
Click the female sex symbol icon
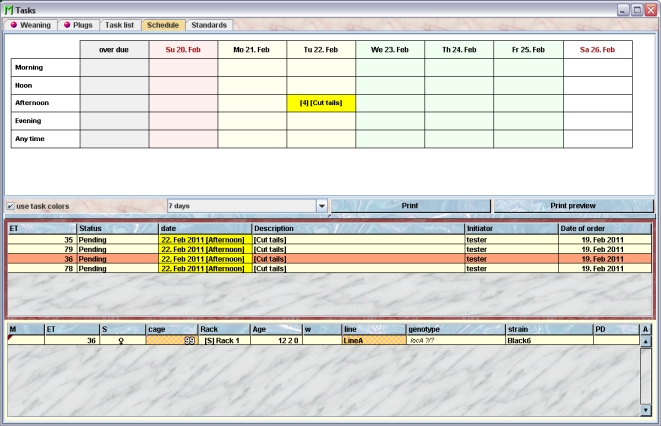[121, 341]
